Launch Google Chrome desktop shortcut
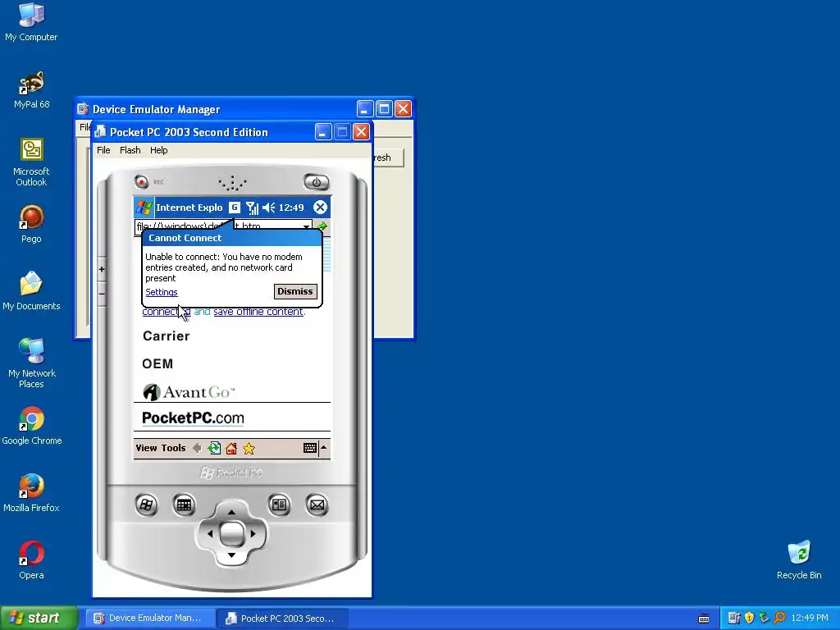Image resolution: width=840 pixels, height=630 pixels. tap(32, 426)
